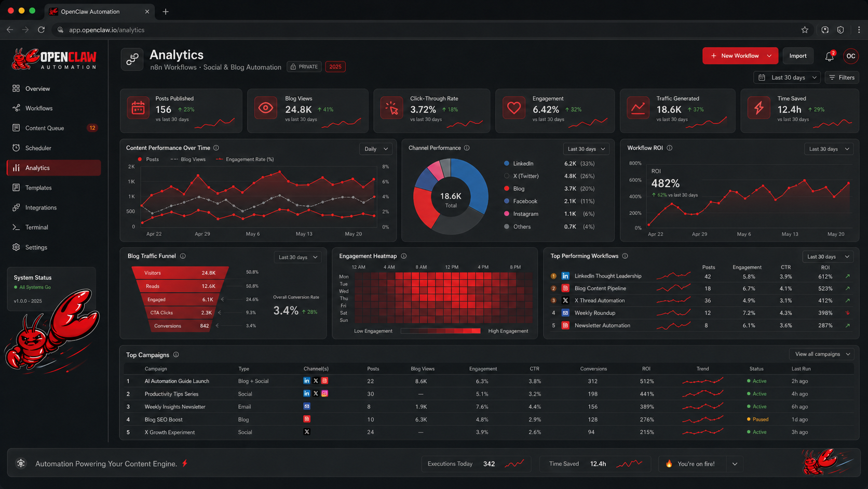868x489 pixels.
Task: Switch to the Analytics tab in the sidebar
Action: [x=38, y=168]
